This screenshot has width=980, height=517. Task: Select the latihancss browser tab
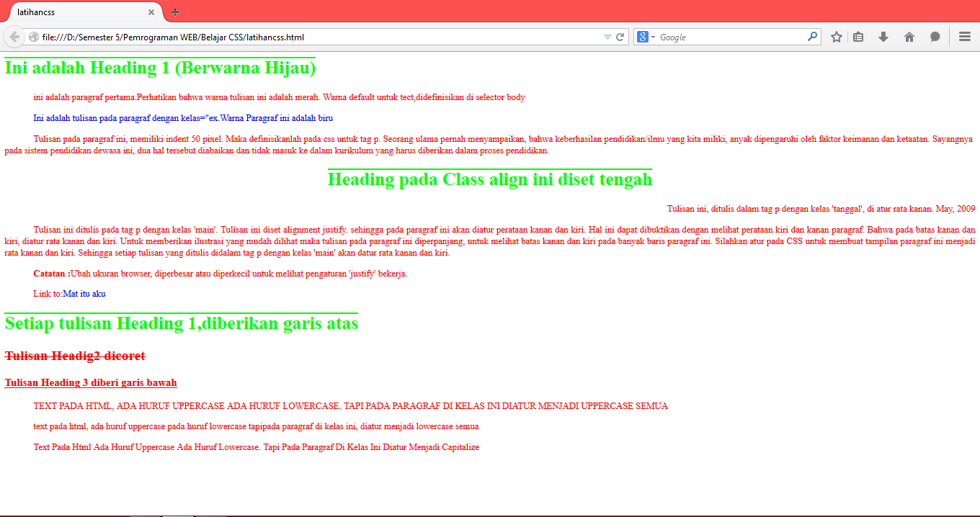point(79,12)
